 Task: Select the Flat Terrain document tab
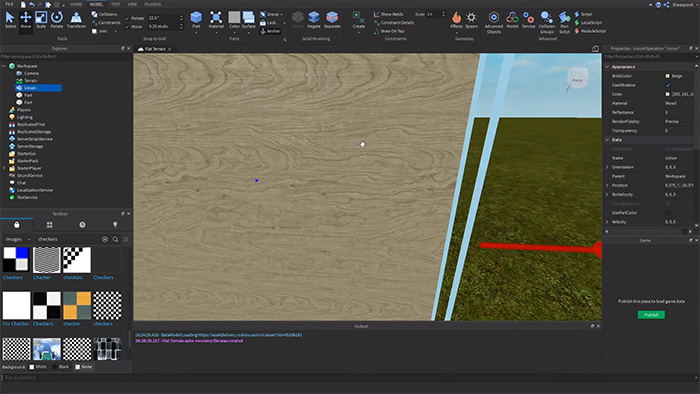tap(155, 49)
